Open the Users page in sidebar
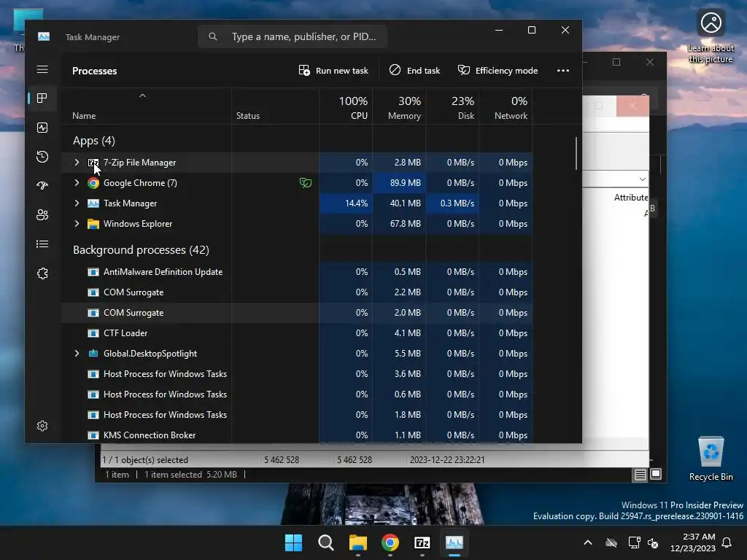 point(42,215)
